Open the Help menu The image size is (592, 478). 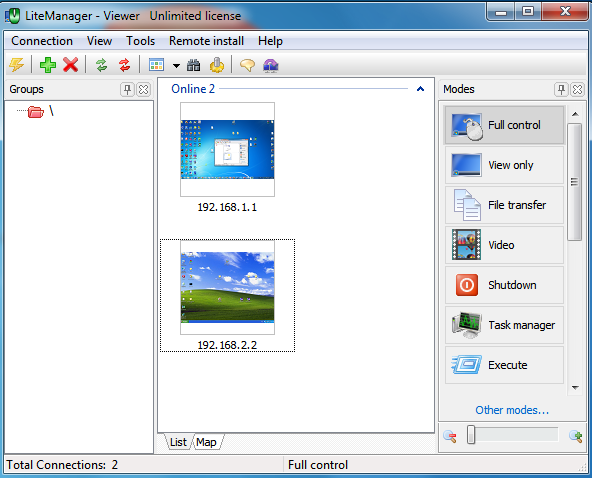270,41
